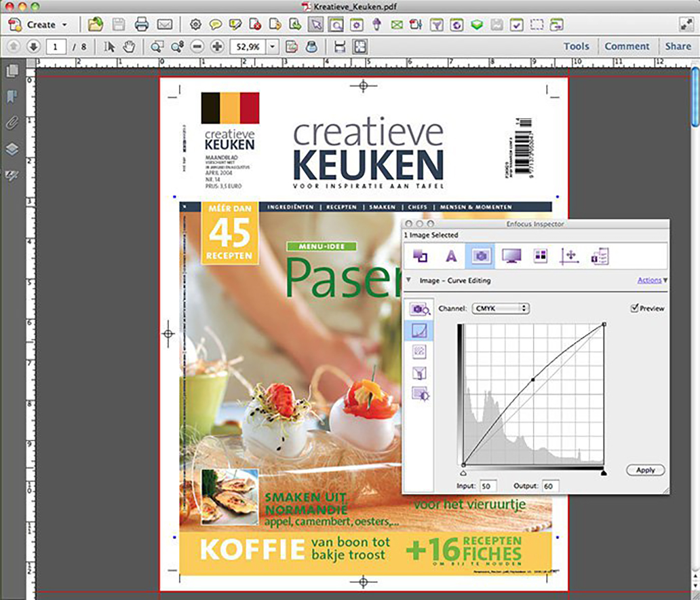Viewport: 700px width, 600px height.
Task: Collapse the Image – Curve Editing section
Action: [x=408, y=280]
